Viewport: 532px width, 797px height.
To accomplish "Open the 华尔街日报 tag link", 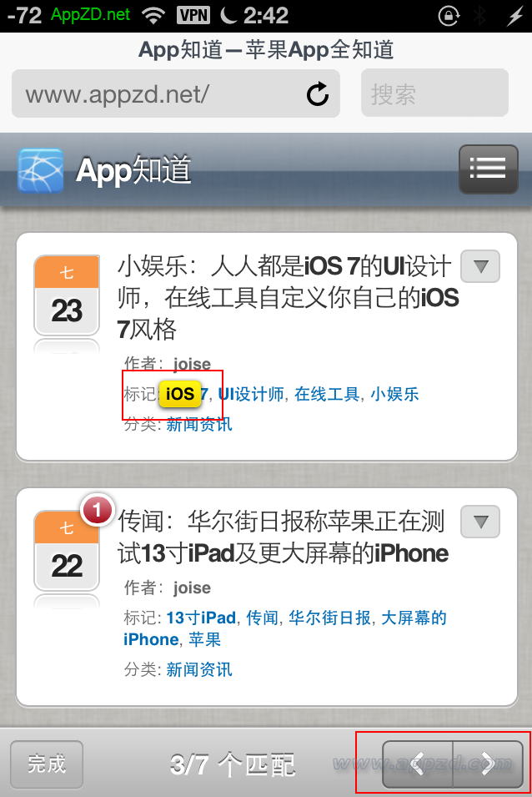I will click(x=330, y=618).
